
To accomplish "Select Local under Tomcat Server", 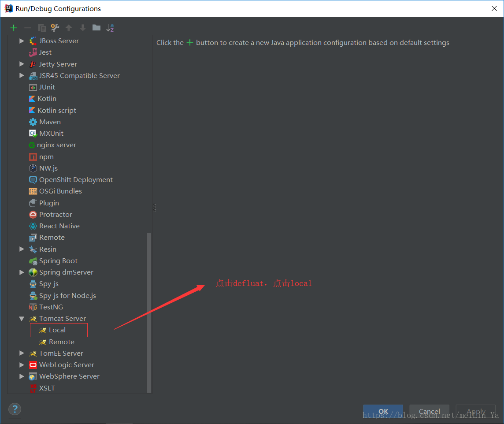I will 57,330.
